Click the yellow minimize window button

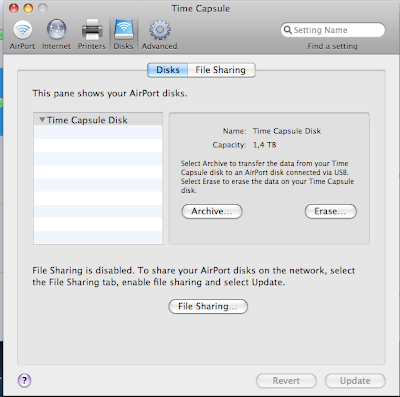pyautogui.click(x=28, y=8)
